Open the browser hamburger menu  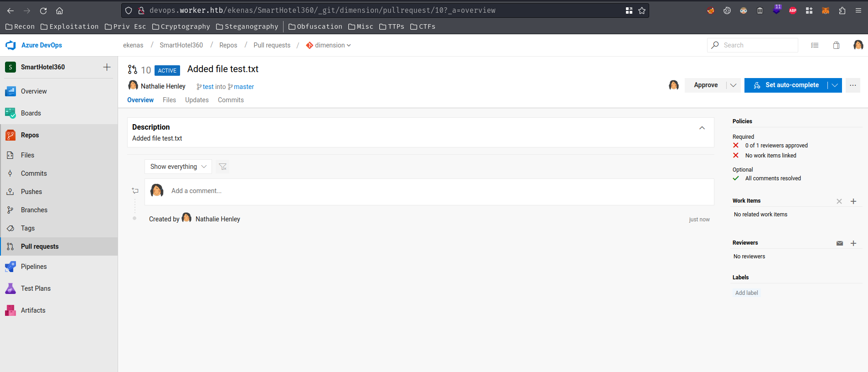[x=858, y=10]
